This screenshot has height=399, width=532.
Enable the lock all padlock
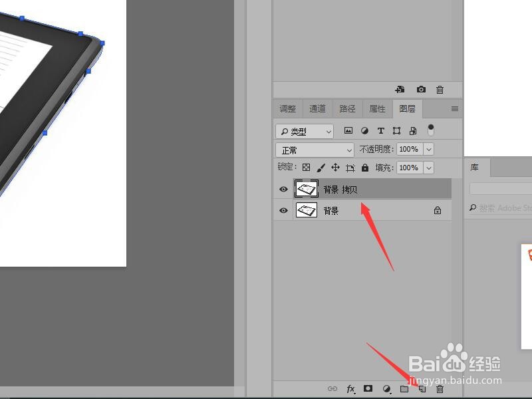pos(365,168)
